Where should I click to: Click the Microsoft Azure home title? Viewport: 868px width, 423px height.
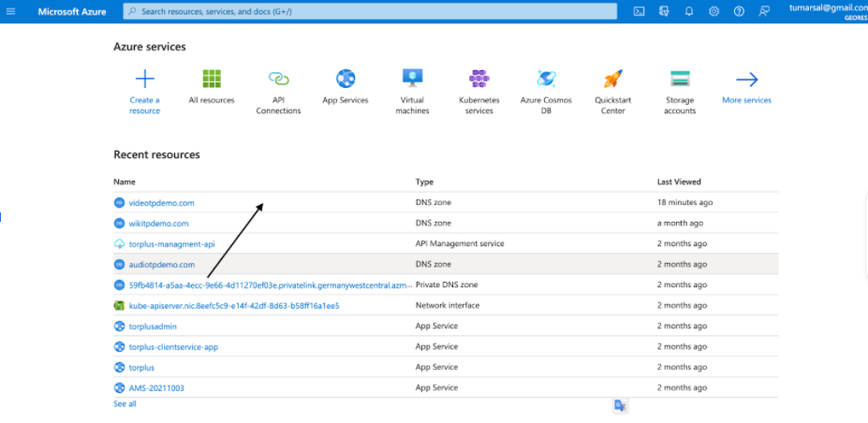(72, 11)
